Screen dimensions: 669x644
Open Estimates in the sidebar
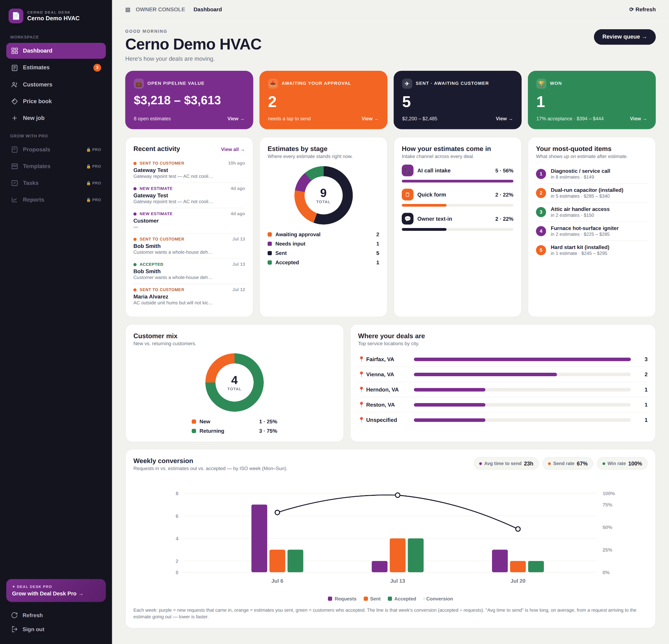pyautogui.click(x=56, y=68)
